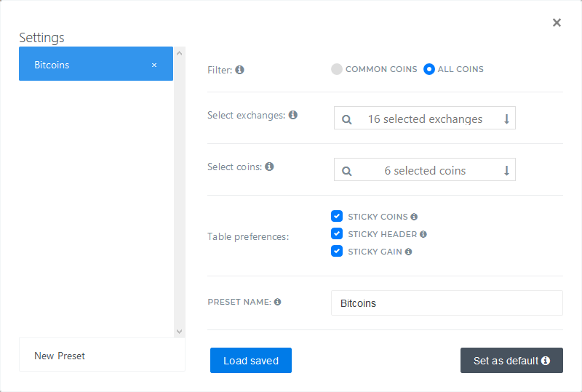Click the down arrow in exchanges selector
Image resolution: width=582 pixels, height=392 pixels.
click(506, 119)
